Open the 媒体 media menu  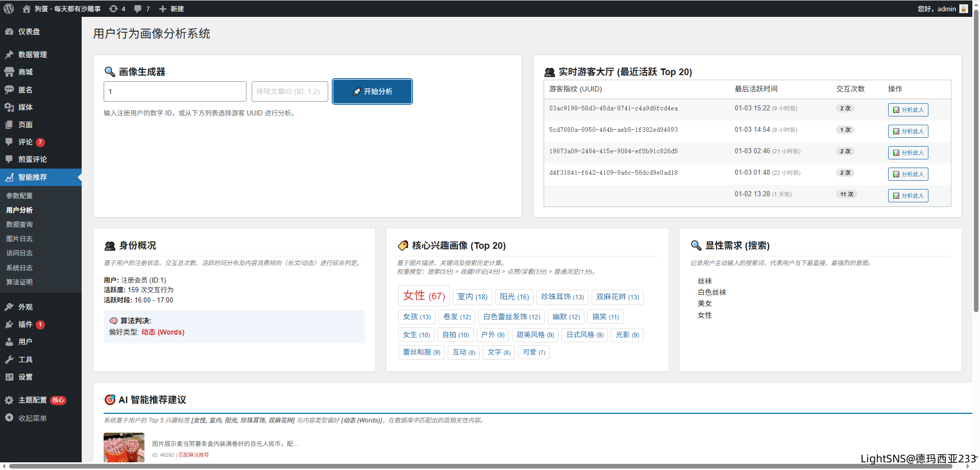(x=26, y=107)
